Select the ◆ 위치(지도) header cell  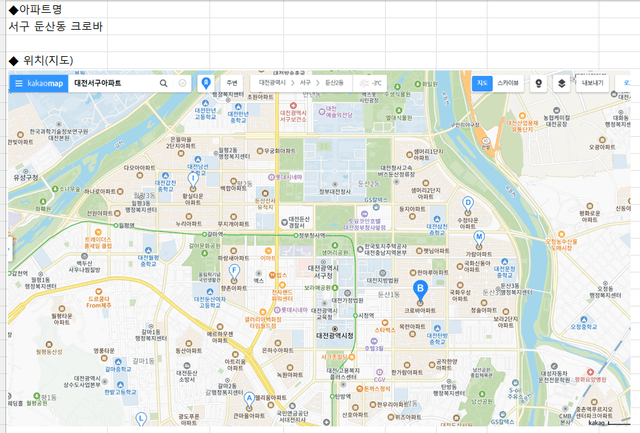coord(57,60)
